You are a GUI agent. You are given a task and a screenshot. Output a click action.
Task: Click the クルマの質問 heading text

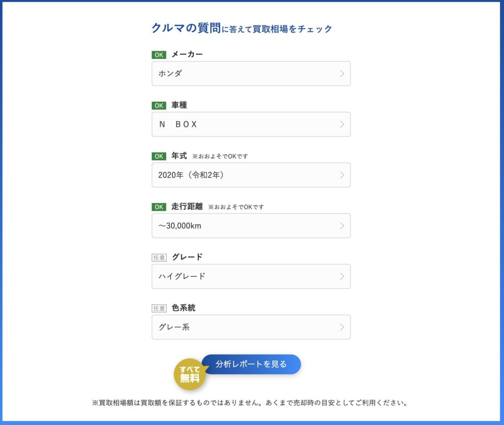point(186,28)
